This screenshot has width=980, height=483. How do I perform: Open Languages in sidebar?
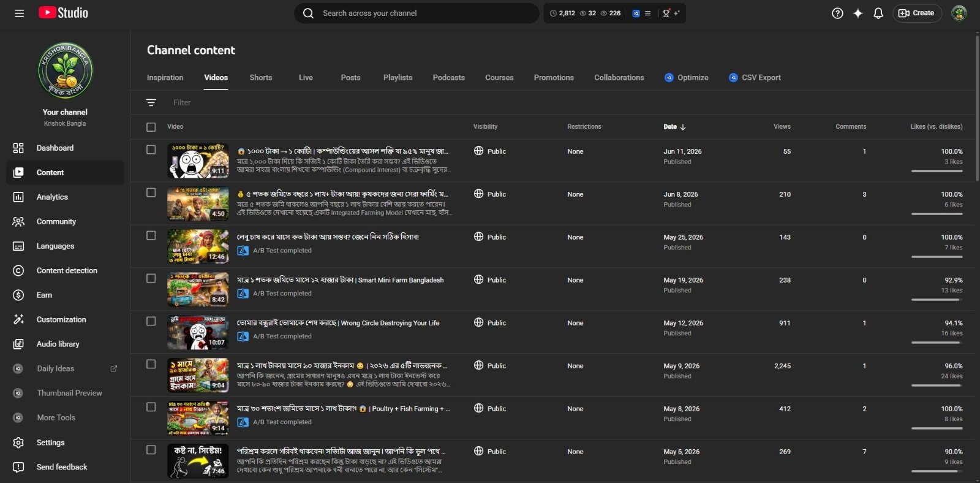[65, 246]
